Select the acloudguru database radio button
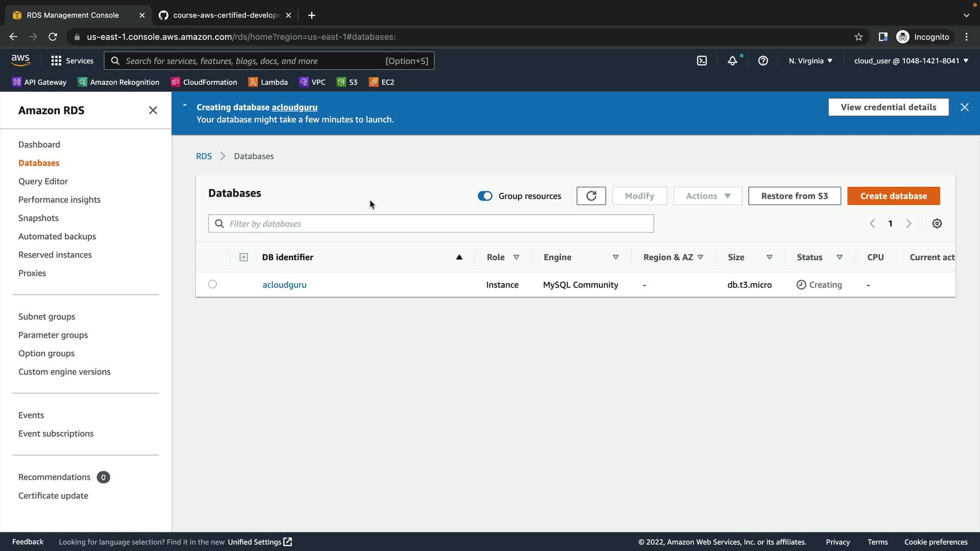 [x=213, y=284]
